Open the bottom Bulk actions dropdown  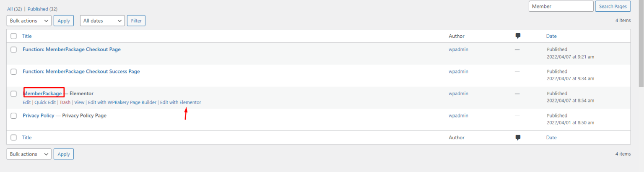pyautogui.click(x=29, y=154)
